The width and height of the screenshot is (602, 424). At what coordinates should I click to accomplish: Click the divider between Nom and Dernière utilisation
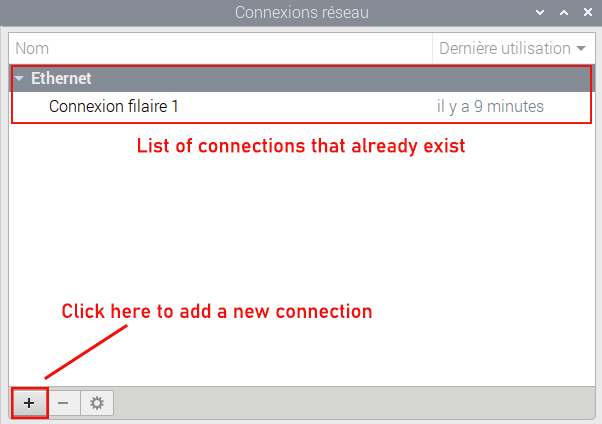point(433,48)
